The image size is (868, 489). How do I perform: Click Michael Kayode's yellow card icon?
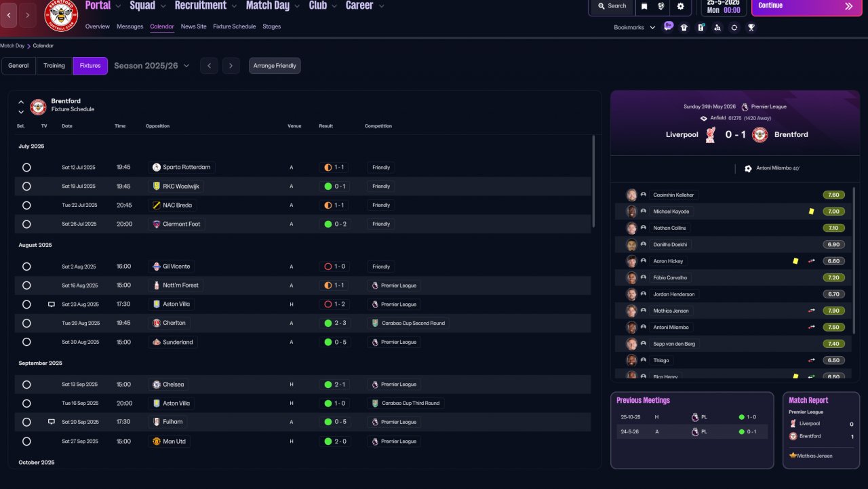click(811, 212)
